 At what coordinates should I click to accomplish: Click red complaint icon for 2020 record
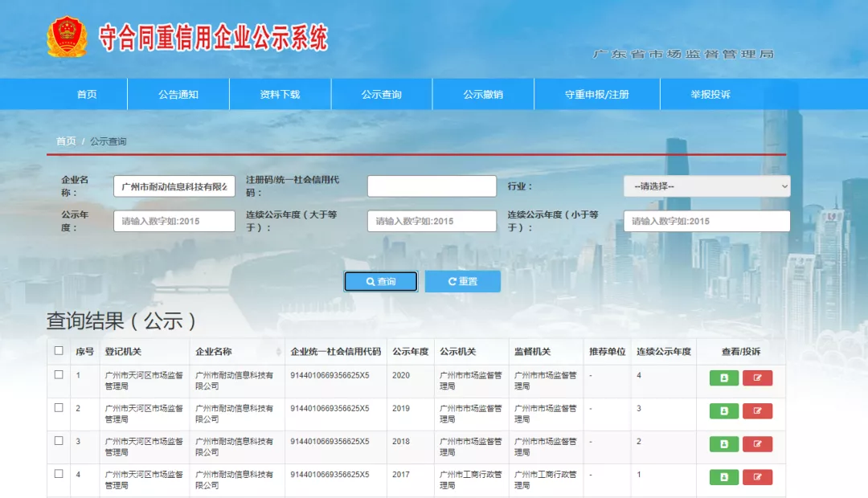(757, 378)
